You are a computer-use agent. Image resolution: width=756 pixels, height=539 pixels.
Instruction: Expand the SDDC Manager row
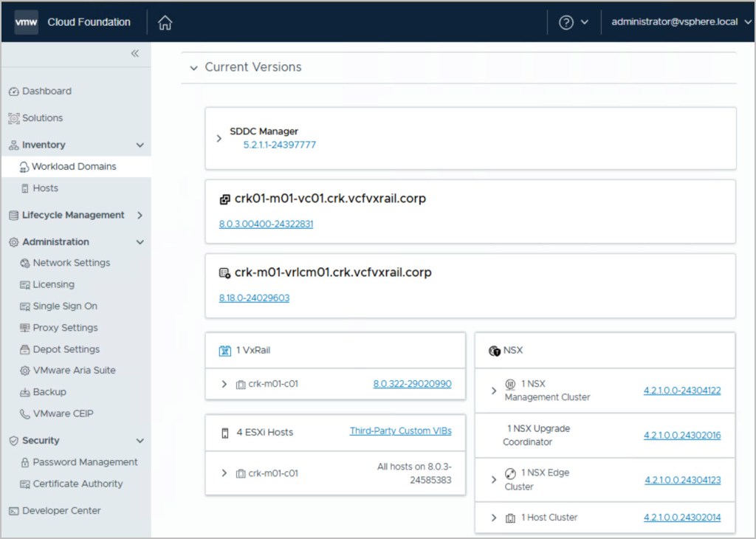coord(219,138)
